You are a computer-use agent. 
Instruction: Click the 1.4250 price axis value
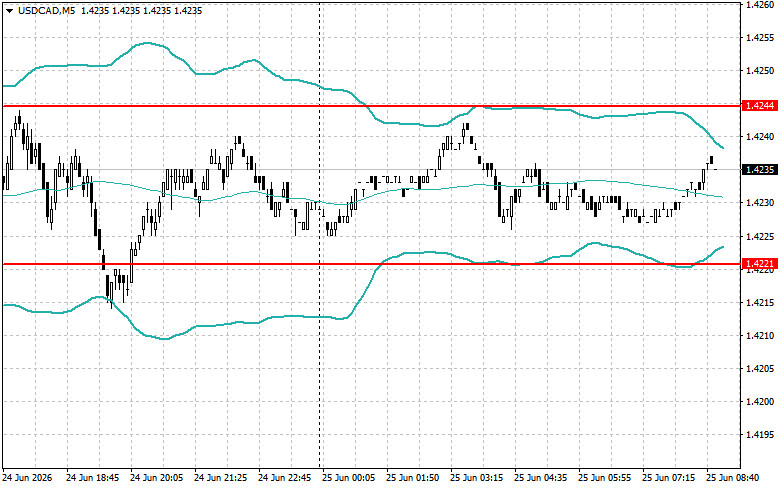pyautogui.click(x=760, y=71)
